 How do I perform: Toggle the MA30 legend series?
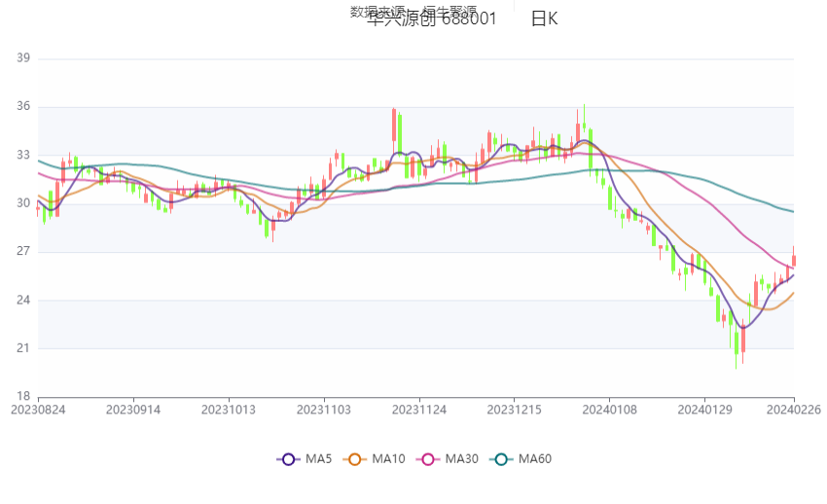(448, 459)
